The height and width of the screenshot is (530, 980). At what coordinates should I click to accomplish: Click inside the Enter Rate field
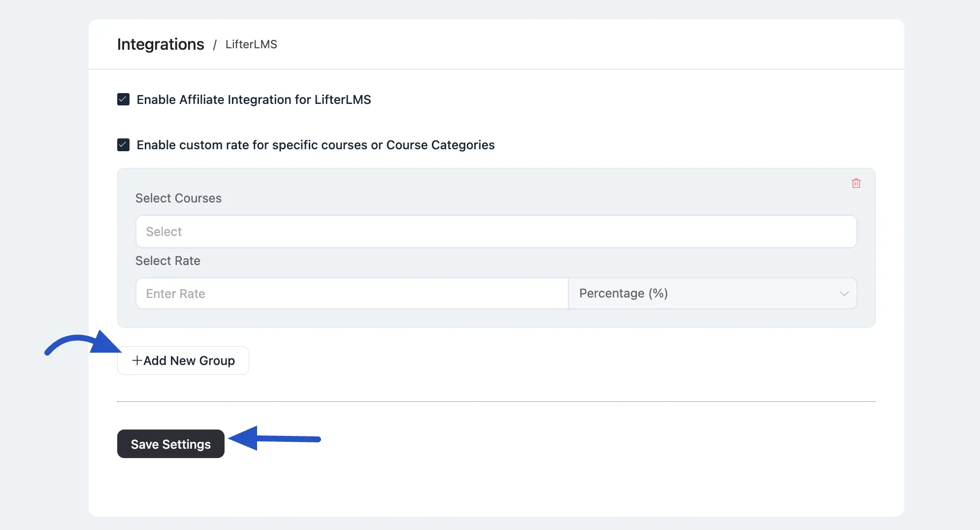(352, 293)
